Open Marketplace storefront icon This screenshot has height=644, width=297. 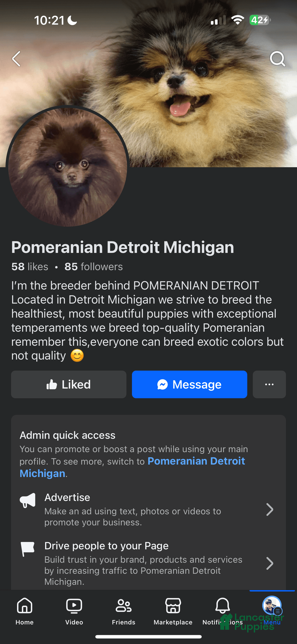(x=173, y=611)
